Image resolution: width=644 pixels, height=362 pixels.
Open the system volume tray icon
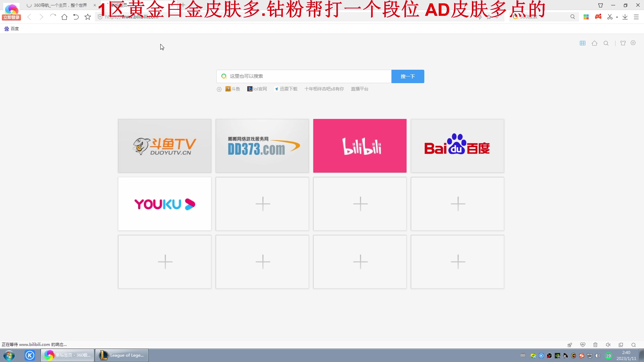point(598,356)
